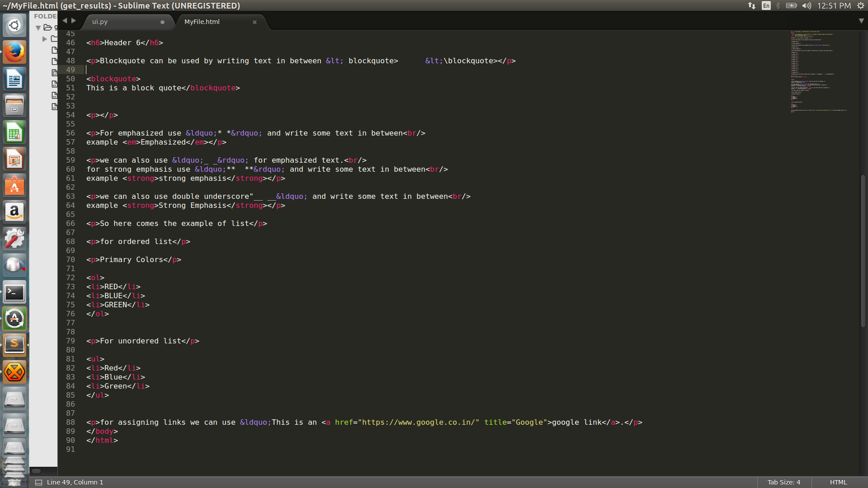Click the 'This is a block quote' text
The image size is (868, 488).
coord(134,88)
